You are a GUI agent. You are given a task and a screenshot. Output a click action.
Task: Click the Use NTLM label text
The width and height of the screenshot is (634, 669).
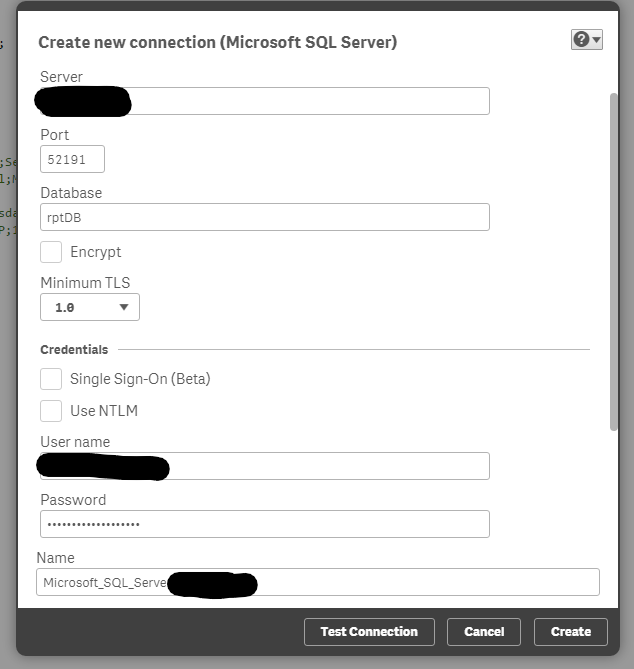104,410
